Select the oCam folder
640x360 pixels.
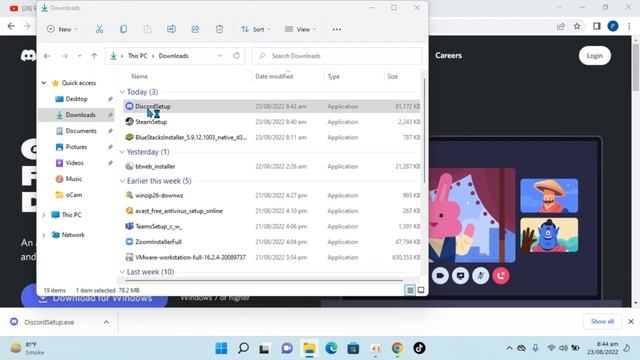coord(73,195)
